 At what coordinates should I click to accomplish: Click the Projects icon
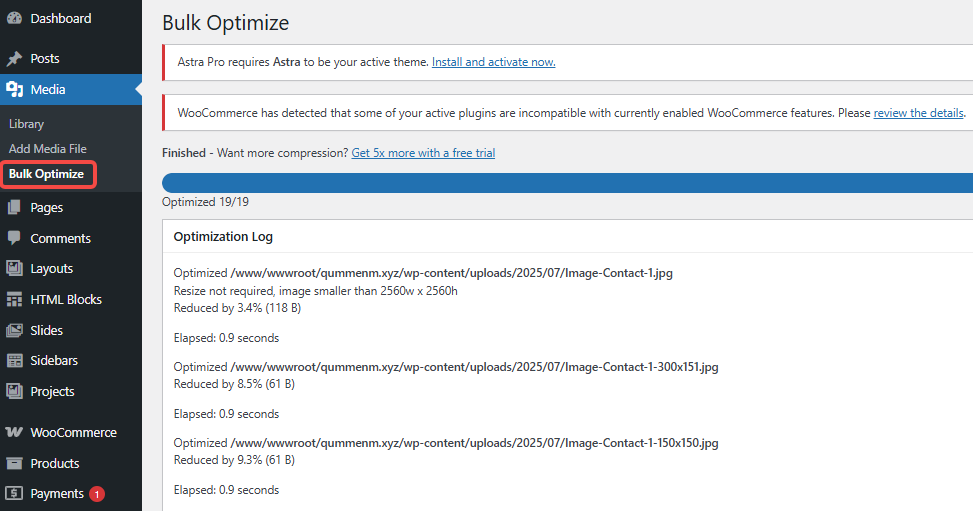click(15, 392)
